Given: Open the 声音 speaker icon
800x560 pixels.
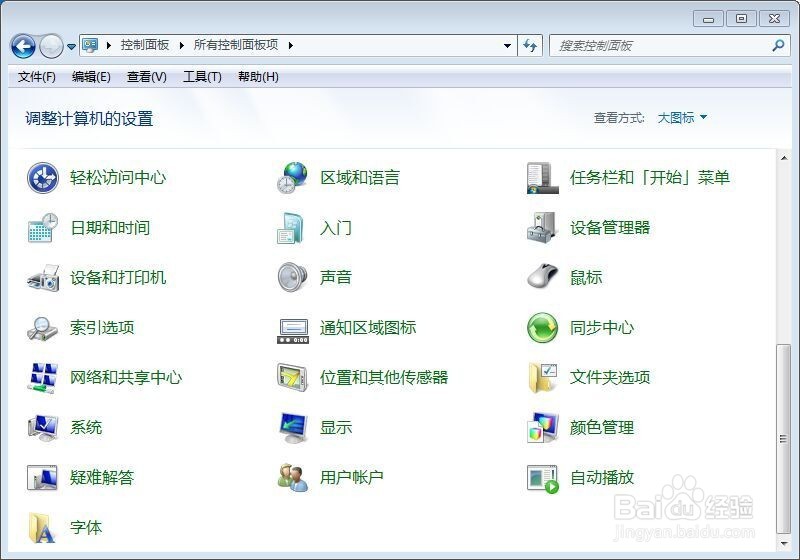Looking at the screenshot, I should pyautogui.click(x=292, y=277).
